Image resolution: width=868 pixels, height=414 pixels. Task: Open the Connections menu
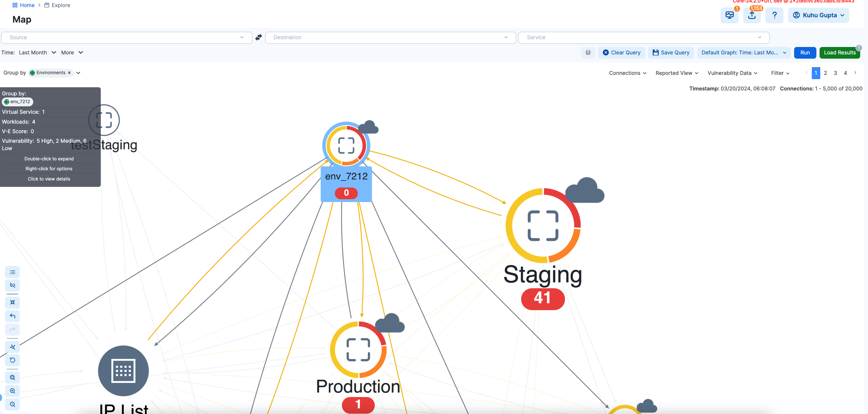click(x=628, y=73)
